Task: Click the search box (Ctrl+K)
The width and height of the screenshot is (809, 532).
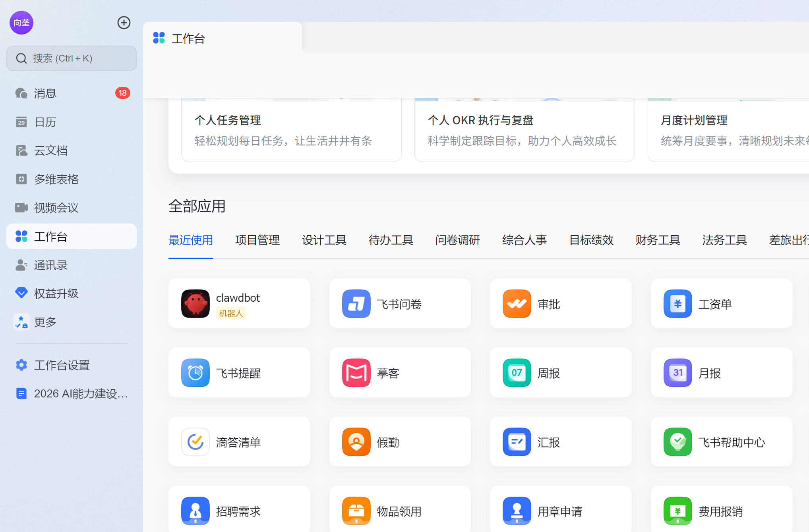Action: point(72,58)
